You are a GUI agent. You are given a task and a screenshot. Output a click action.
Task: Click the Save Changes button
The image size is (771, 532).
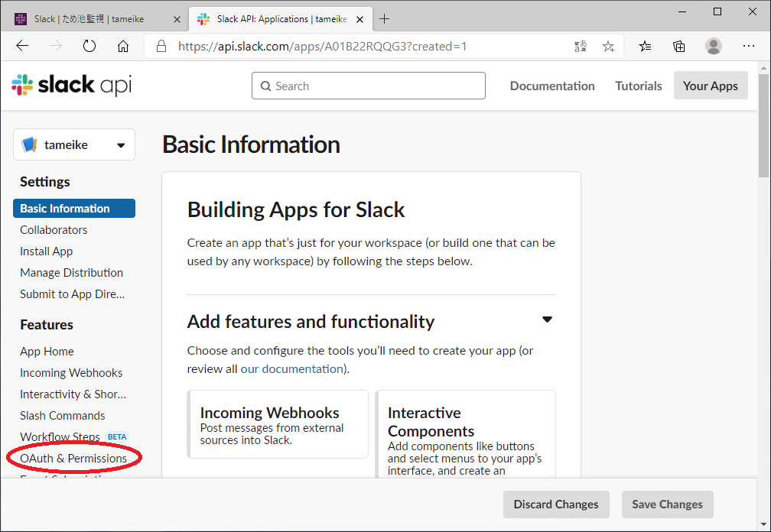pos(667,504)
